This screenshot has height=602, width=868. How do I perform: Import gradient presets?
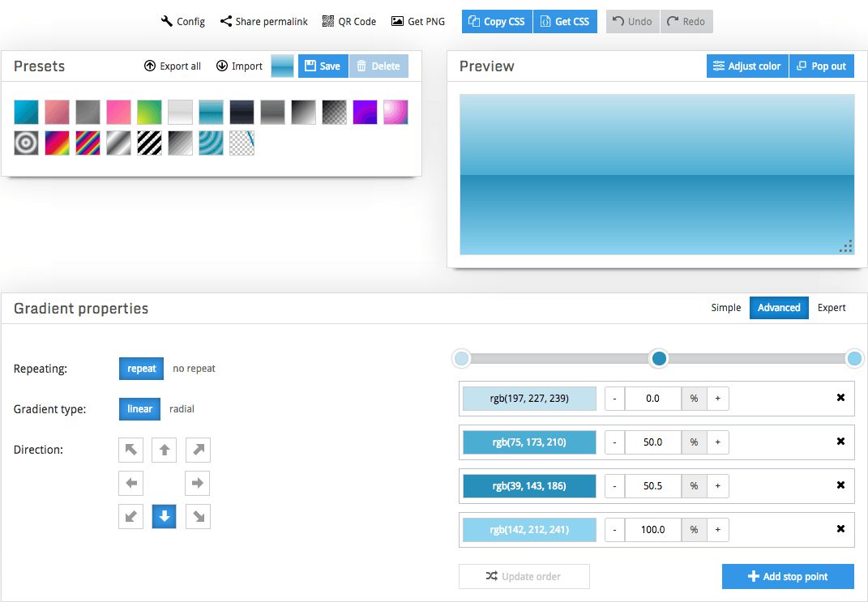(239, 66)
